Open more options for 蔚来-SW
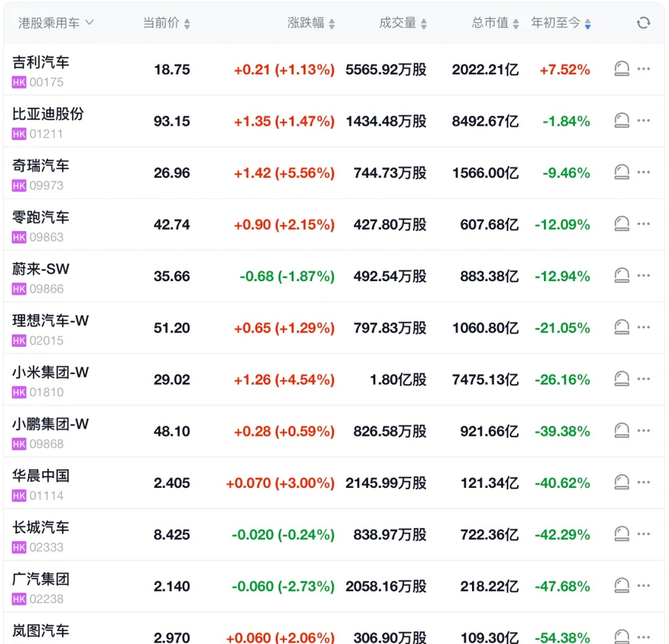 click(644, 276)
